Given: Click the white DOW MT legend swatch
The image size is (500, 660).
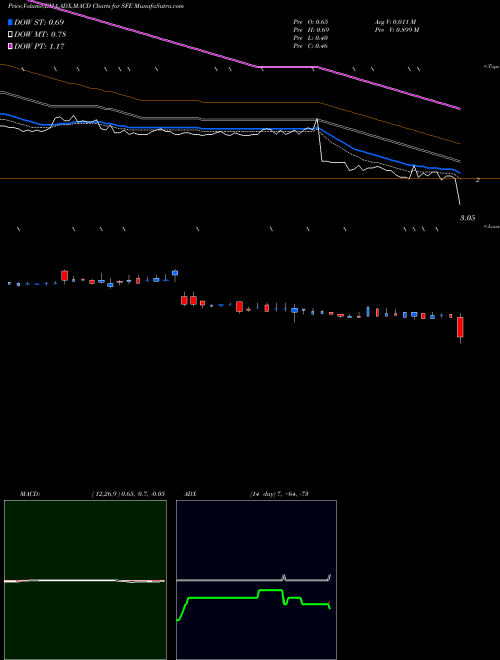Looking at the screenshot, I should [x=11, y=35].
